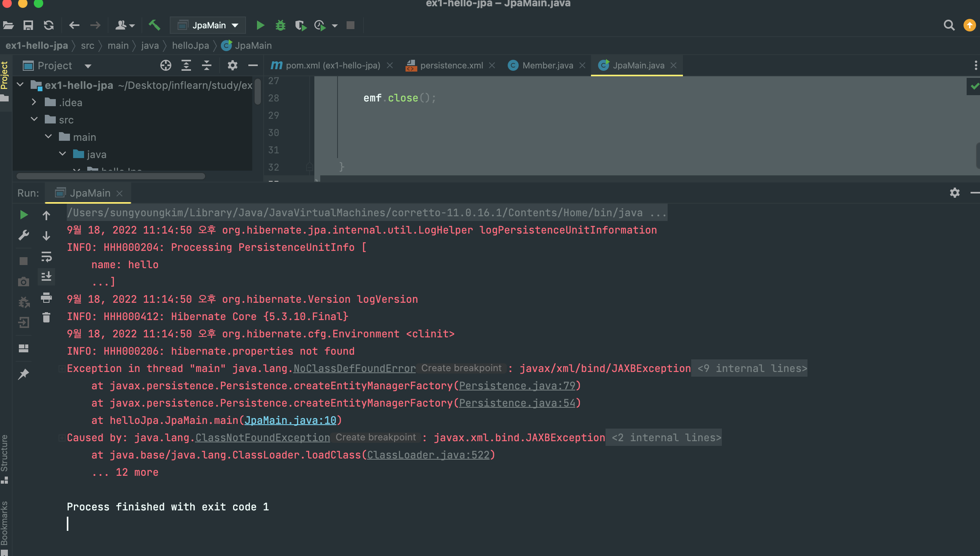Run JpaMain with the green play button
The width and height of the screenshot is (980, 556).
(260, 26)
